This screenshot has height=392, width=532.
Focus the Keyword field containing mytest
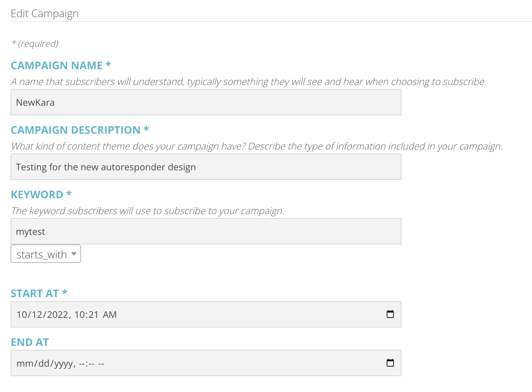[x=206, y=232]
